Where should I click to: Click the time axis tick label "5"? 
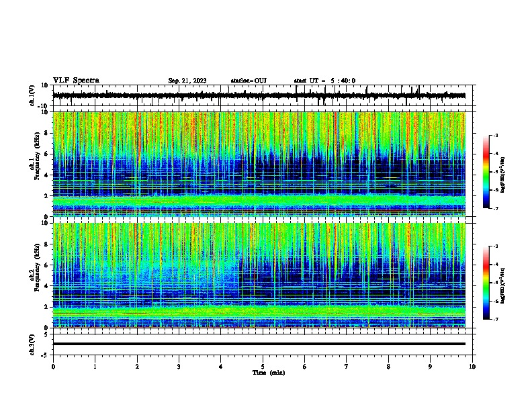pyautogui.click(x=263, y=367)
